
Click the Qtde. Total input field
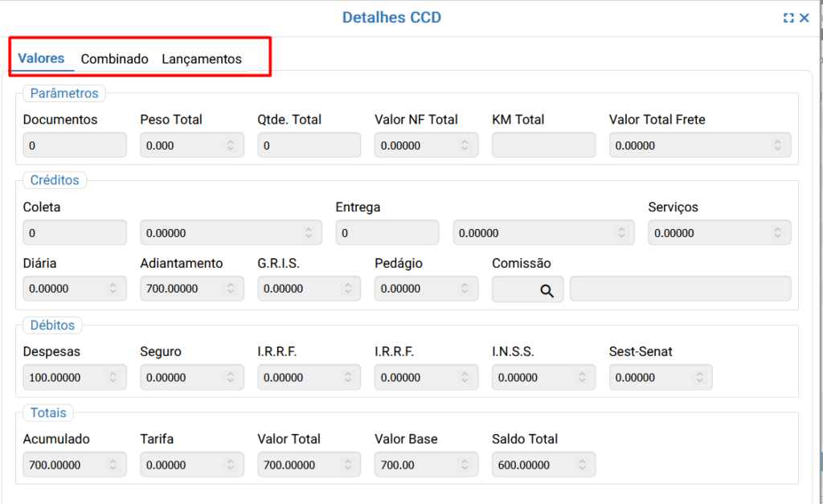coord(309,145)
